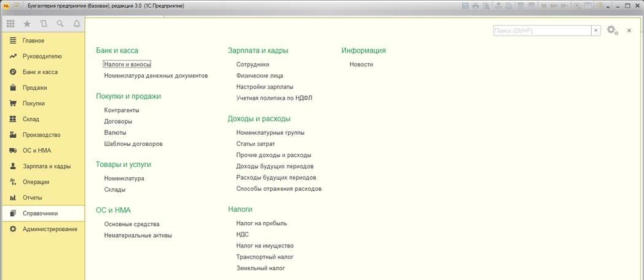Click the magnifier search icon in sidebar panel
The height and width of the screenshot is (280, 644).
pos(60,24)
